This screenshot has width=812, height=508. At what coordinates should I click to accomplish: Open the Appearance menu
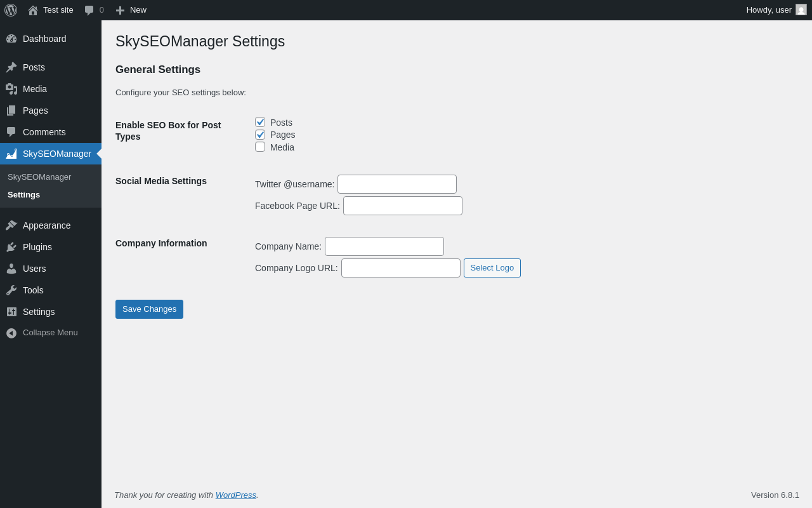46,225
